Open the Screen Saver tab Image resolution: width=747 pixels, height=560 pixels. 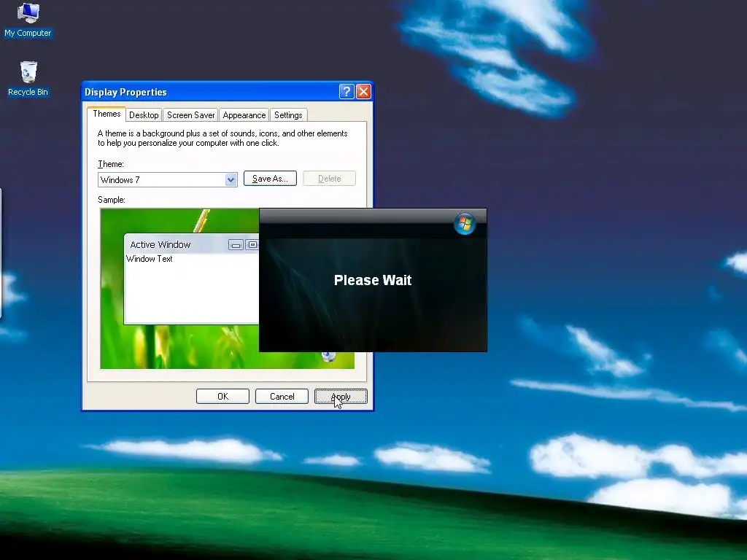click(190, 115)
